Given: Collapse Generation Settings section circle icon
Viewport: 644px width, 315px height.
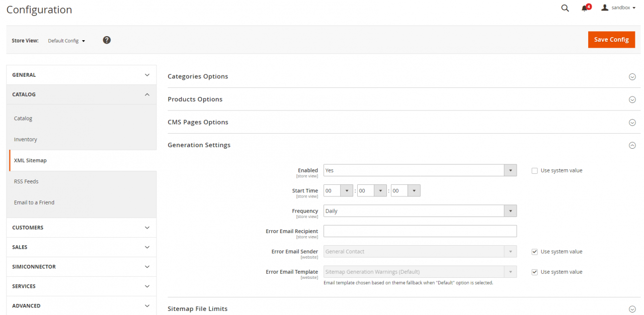Looking at the screenshot, I should tap(632, 145).
